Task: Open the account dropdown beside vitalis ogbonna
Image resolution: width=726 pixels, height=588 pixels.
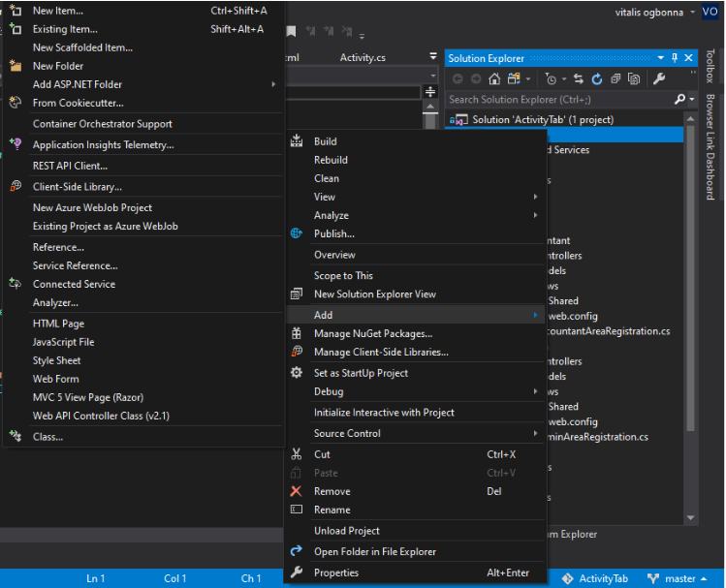Action: (x=693, y=12)
